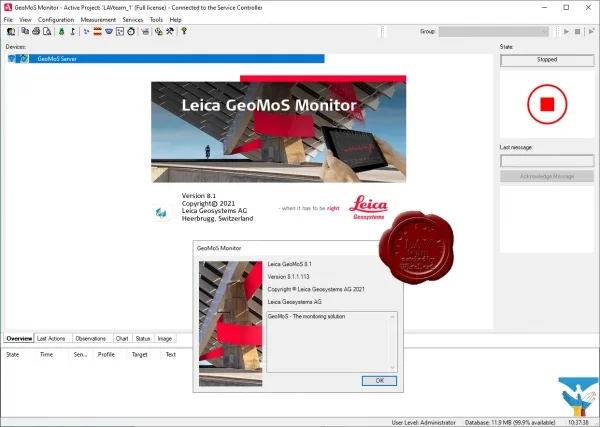
Task: Switch to the Status tab
Action: (x=143, y=339)
